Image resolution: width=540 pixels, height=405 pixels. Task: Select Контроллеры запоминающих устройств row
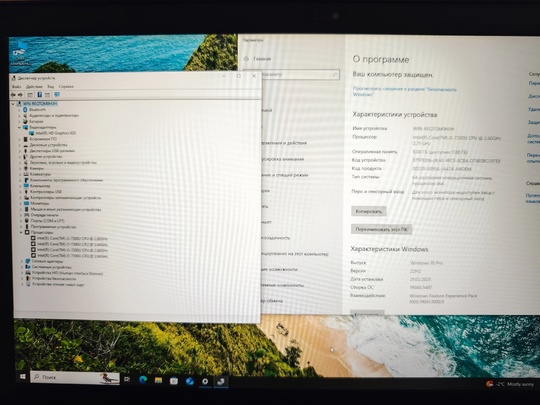point(65,198)
